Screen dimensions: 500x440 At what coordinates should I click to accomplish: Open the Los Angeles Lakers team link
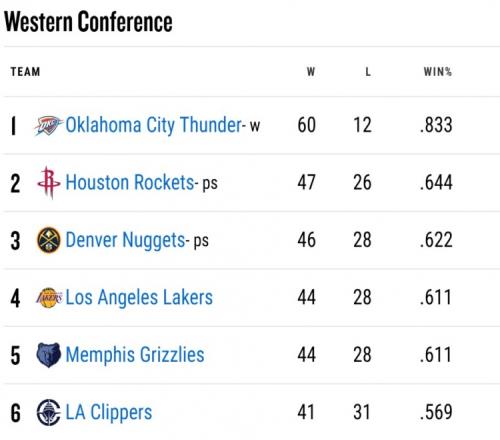(139, 298)
